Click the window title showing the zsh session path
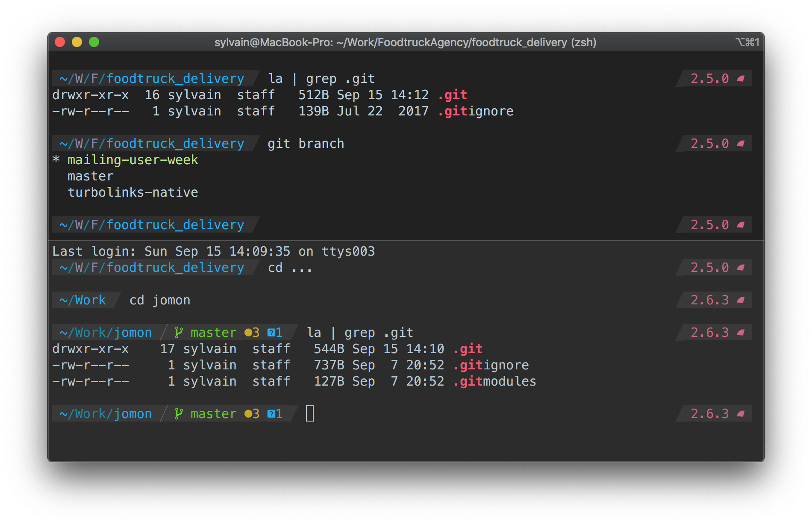This screenshot has height=525, width=812. tap(405, 42)
